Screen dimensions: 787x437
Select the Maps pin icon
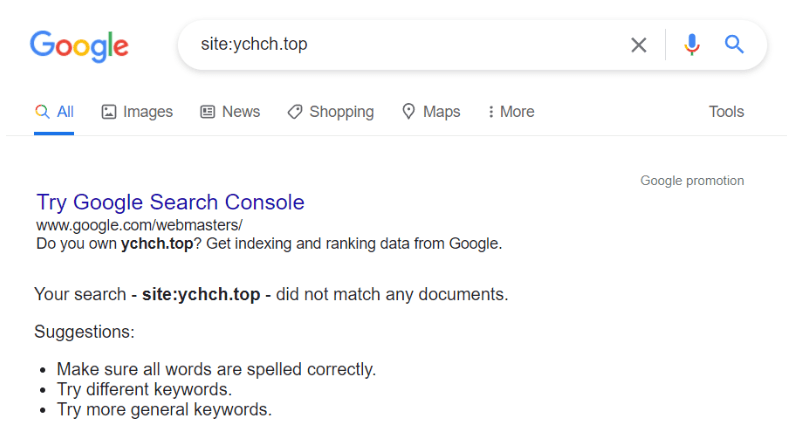(409, 111)
